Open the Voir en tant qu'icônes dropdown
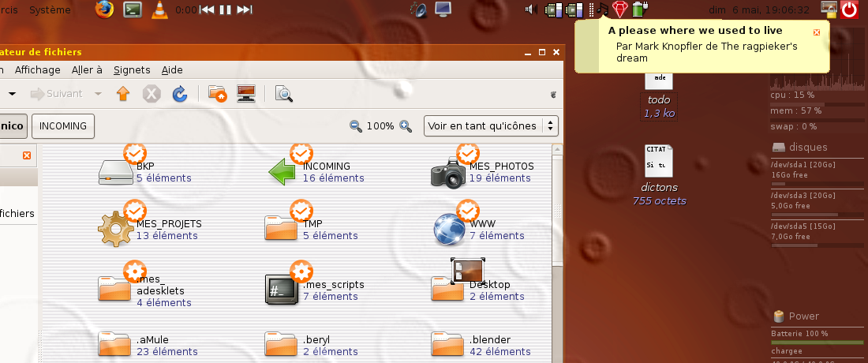The width and height of the screenshot is (868, 363). point(491,125)
